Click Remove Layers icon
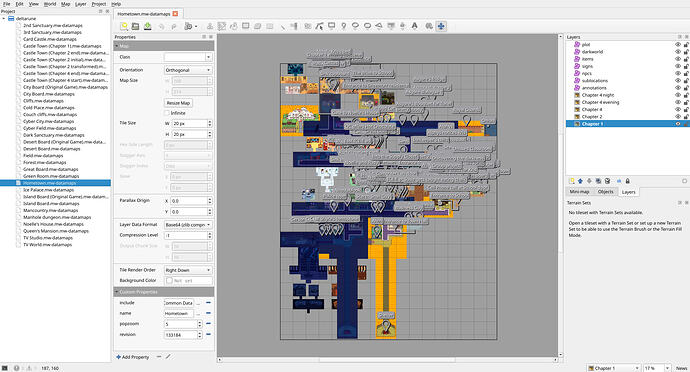Viewport: 690px width, 372px height. coord(608,181)
